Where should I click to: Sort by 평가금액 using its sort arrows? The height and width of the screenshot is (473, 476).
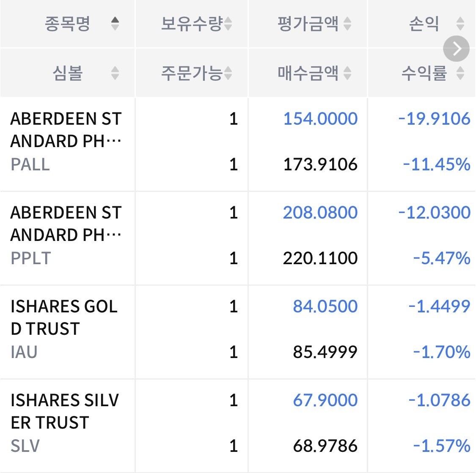tap(347, 24)
